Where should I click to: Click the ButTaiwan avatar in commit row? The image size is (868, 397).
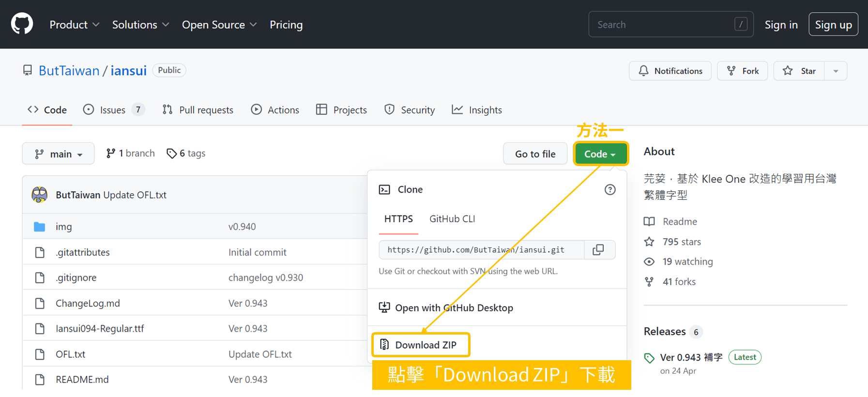40,195
